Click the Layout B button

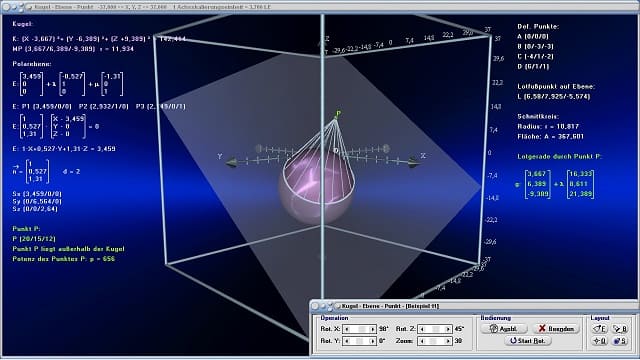click(x=620, y=329)
